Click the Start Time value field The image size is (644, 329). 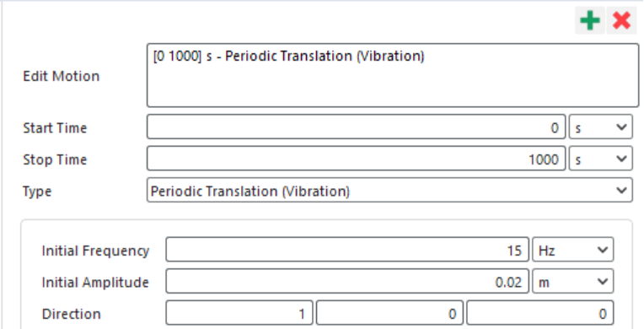coord(356,127)
